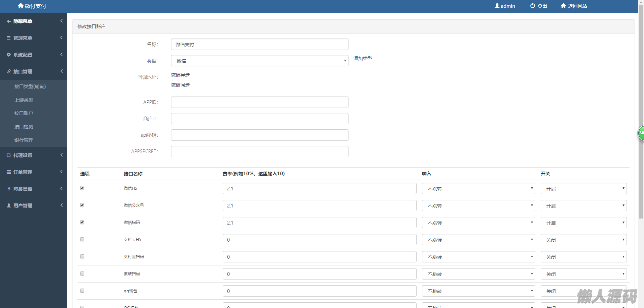Enable the 支付宝H5 checkbox
The height and width of the screenshot is (308, 644).
click(82, 239)
